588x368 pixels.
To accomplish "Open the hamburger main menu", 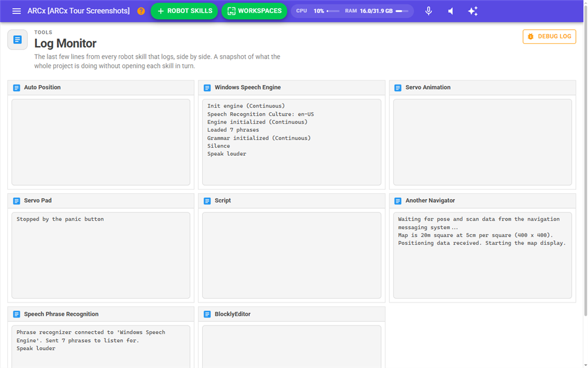I will [x=17, y=11].
